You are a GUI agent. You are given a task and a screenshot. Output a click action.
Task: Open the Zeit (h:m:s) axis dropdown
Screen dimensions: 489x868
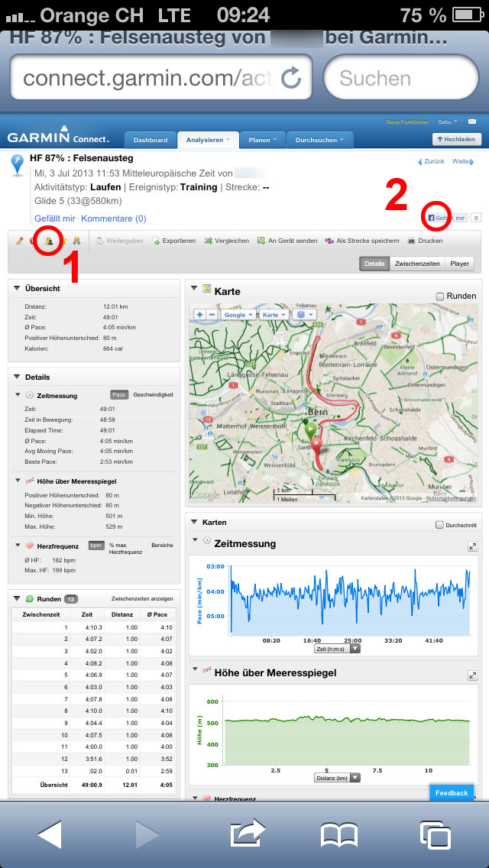[x=337, y=649]
